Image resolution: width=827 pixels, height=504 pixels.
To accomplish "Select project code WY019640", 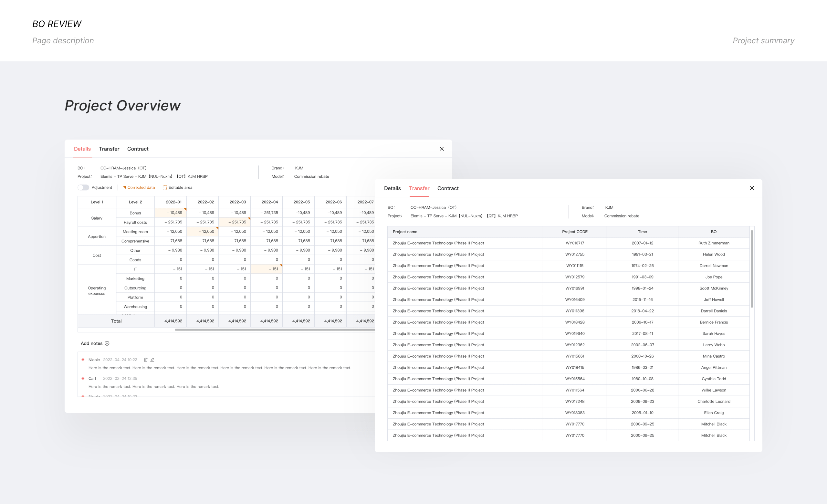I will pos(575,333).
